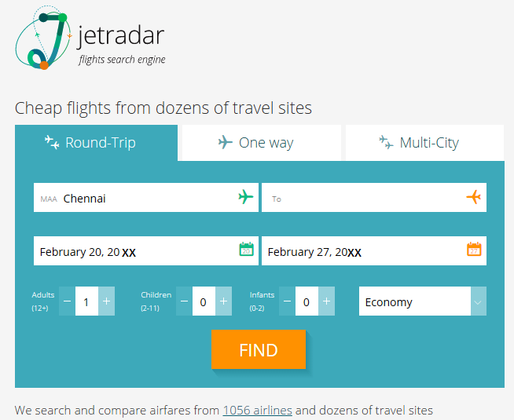The width and height of the screenshot is (514, 420).
Task: Click the Multi-City planes icon
Action: [x=386, y=142]
